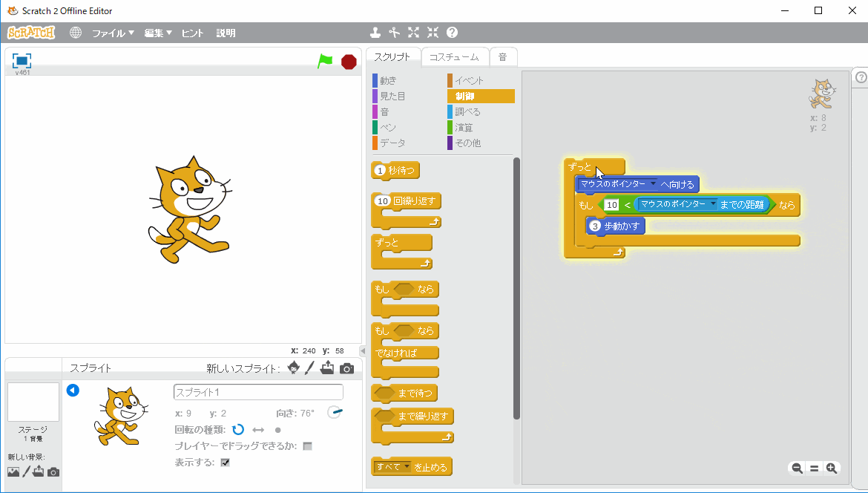Screen dimensions: 868x493
Task: Select the Grow sprite tool
Action: click(x=413, y=33)
